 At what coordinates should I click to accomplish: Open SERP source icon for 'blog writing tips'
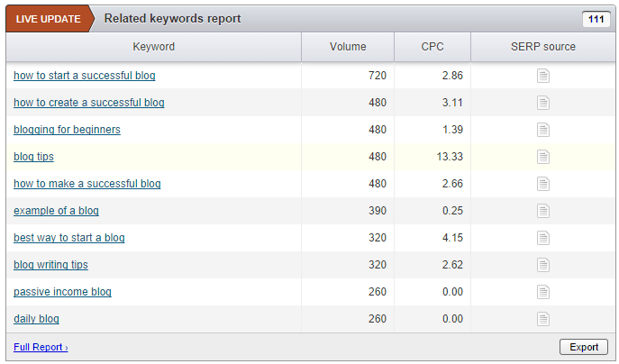coord(542,265)
